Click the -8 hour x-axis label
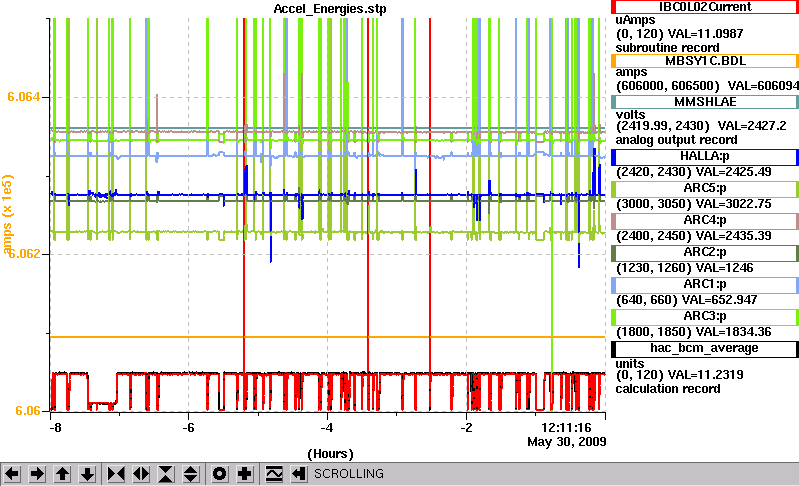Image resolution: width=799 pixels, height=486 pixels. (55, 427)
